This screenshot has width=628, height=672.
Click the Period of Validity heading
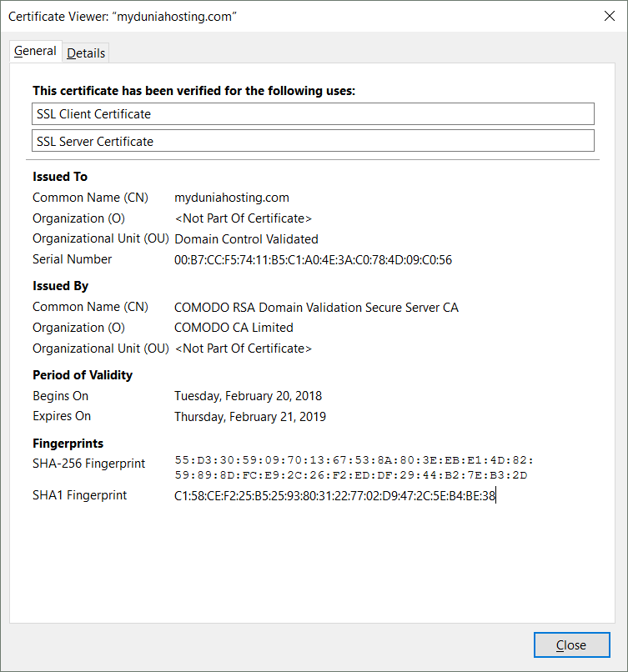[x=83, y=375]
